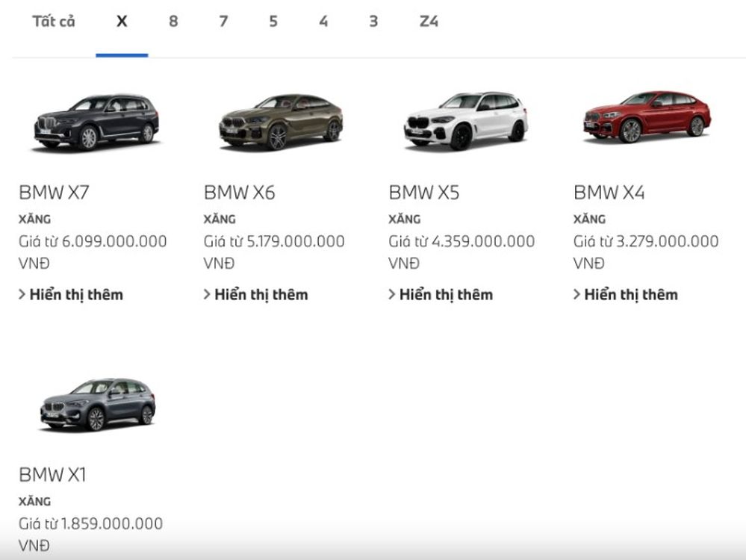Click the XĂNG label under BMW X6
The image size is (746, 560).
coord(220,219)
